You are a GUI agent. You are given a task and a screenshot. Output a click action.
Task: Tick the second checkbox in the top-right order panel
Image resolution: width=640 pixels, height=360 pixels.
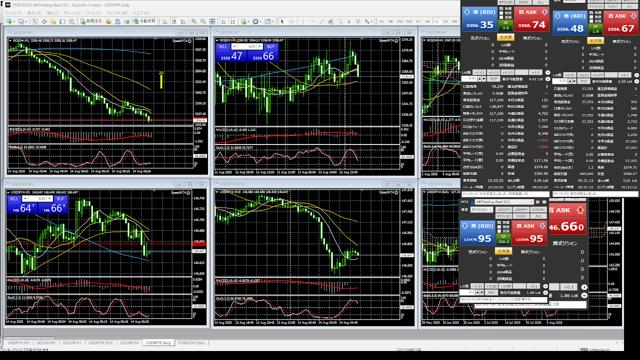pos(591,17)
